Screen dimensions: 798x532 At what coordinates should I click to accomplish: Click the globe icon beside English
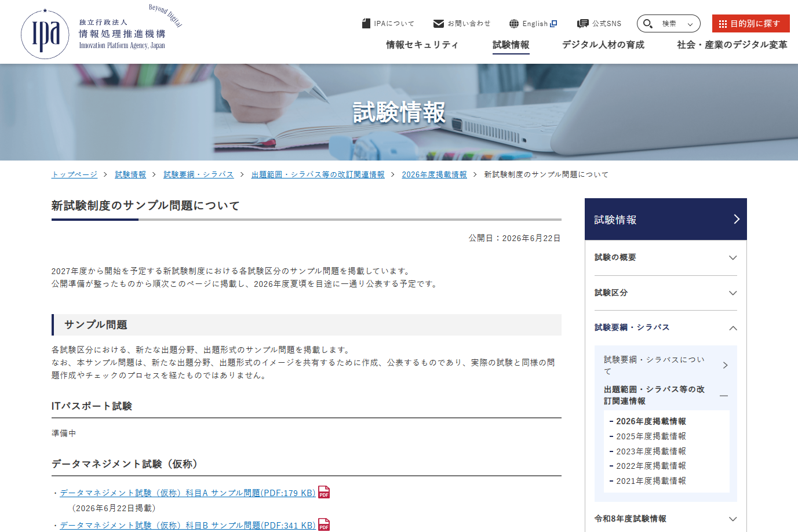tap(514, 24)
